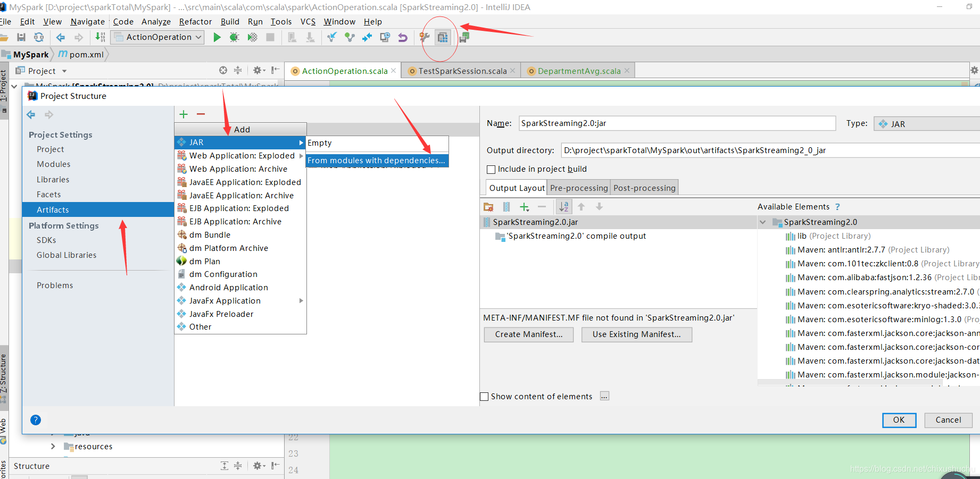Collapse the SparkStreaming2.0 available elements node

763,222
